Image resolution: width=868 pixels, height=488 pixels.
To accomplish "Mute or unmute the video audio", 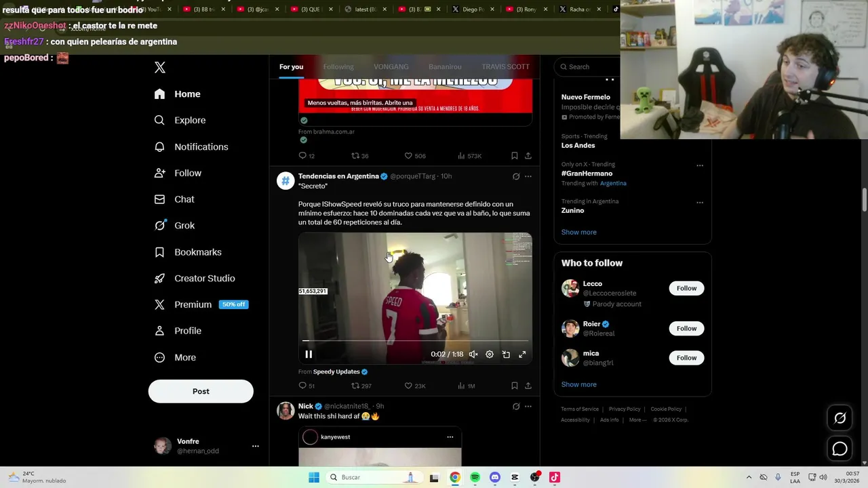I will click(473, 354).
